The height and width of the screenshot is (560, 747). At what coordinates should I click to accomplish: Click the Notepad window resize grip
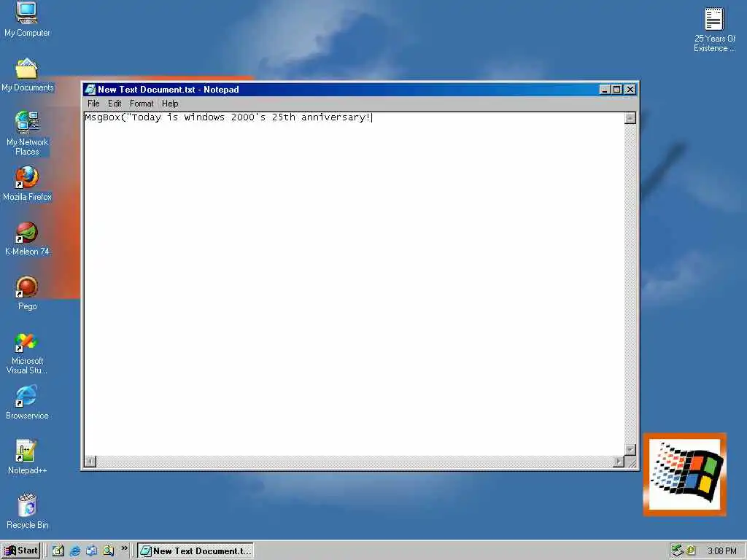click(632, 462)
